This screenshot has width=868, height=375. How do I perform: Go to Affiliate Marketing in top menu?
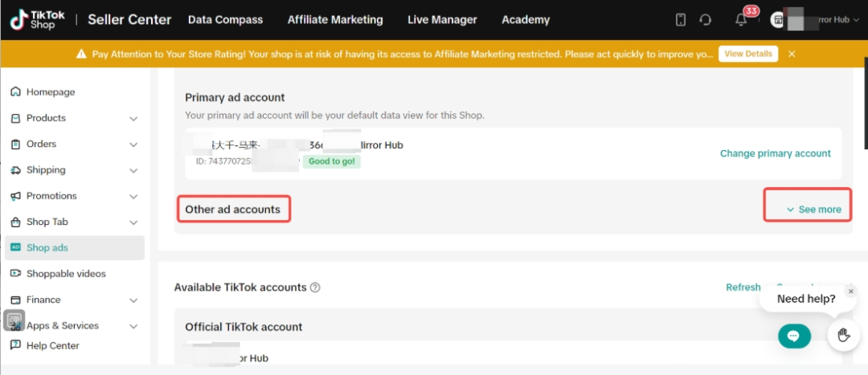(x=335, y=20)
